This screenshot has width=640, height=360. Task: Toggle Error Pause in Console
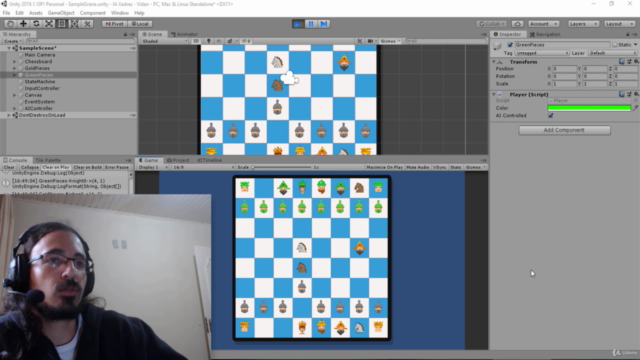click(x=117, y=167)
